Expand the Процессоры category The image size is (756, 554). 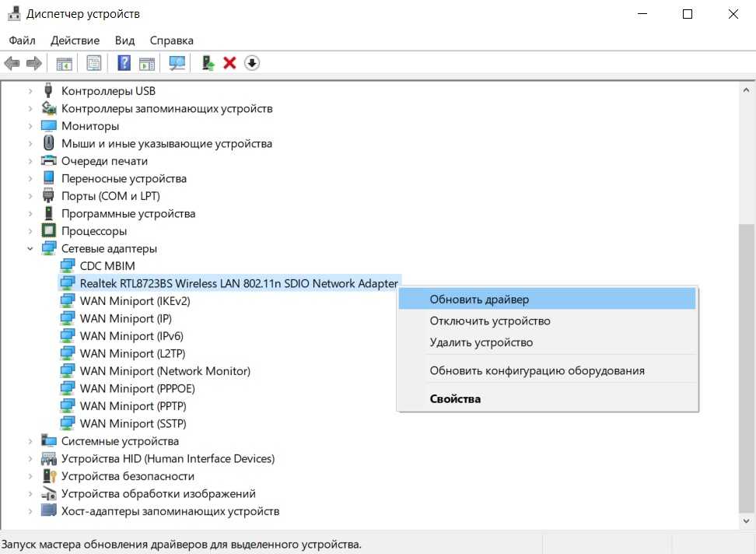[x=30, y=231]
